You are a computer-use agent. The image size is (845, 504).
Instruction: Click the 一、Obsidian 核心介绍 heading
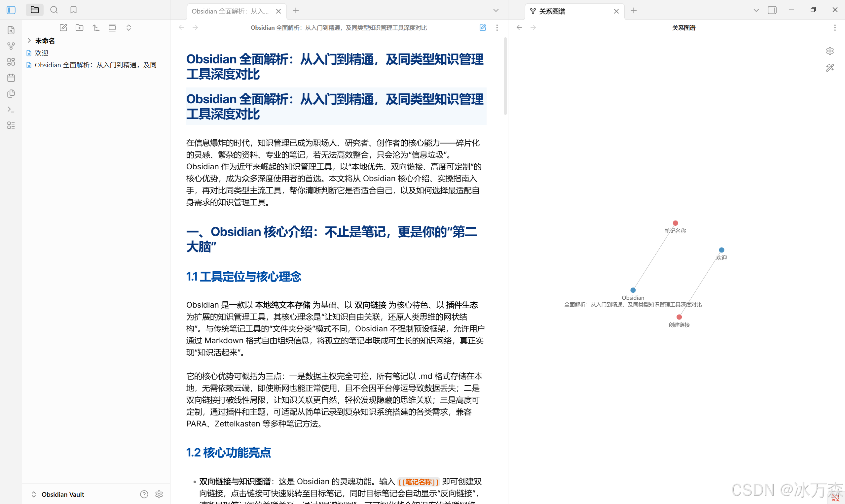click(332, 239)
